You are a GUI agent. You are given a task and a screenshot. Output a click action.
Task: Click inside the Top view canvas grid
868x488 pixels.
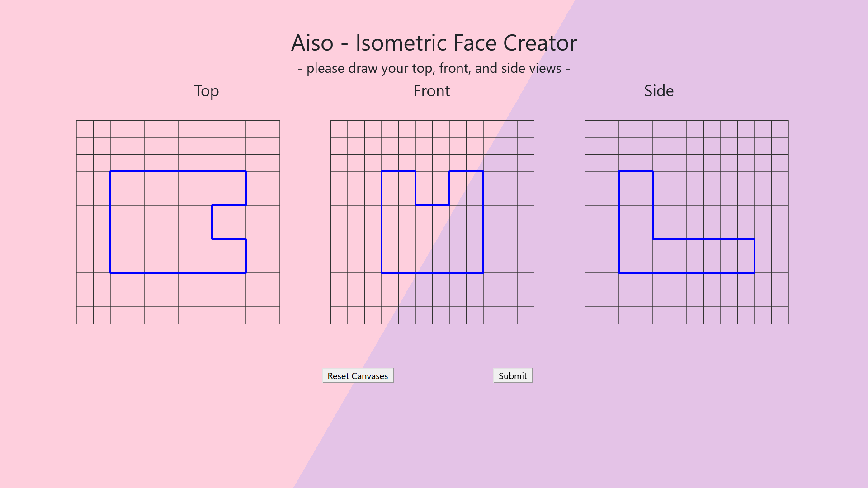(x=178, y=222)
